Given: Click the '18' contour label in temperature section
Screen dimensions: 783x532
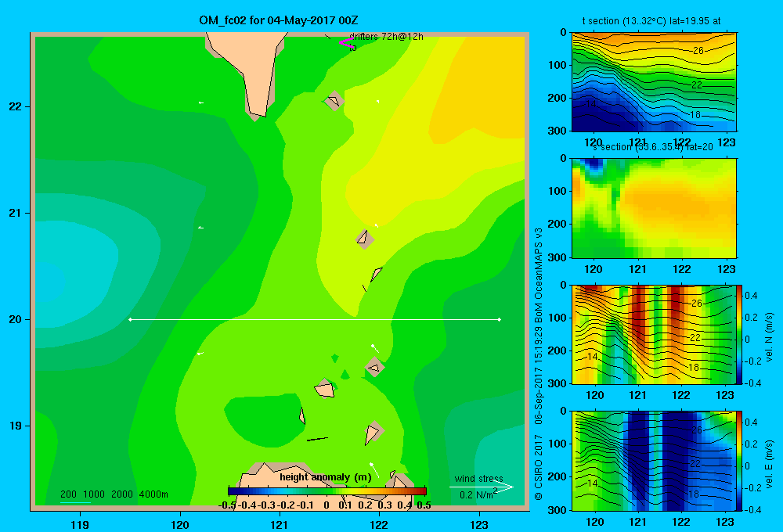Looking at the screenshot, I should [x=695, y=115].
